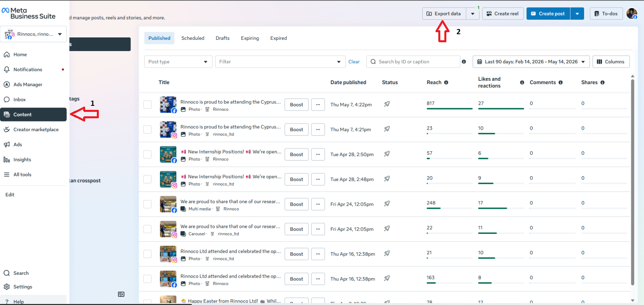Select checkbox for Carousel Apr 24 post
644x305 pixels.
[147, 229]
